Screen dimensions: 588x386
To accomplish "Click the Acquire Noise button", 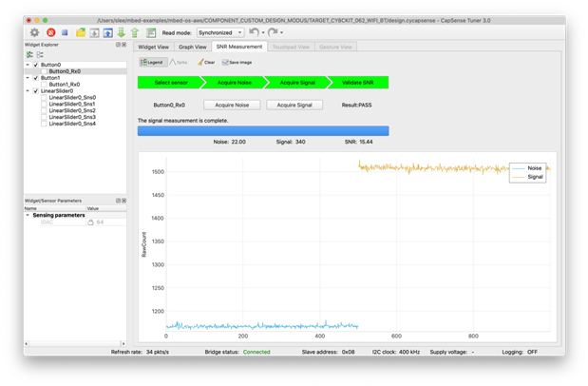I will [232, 106].
